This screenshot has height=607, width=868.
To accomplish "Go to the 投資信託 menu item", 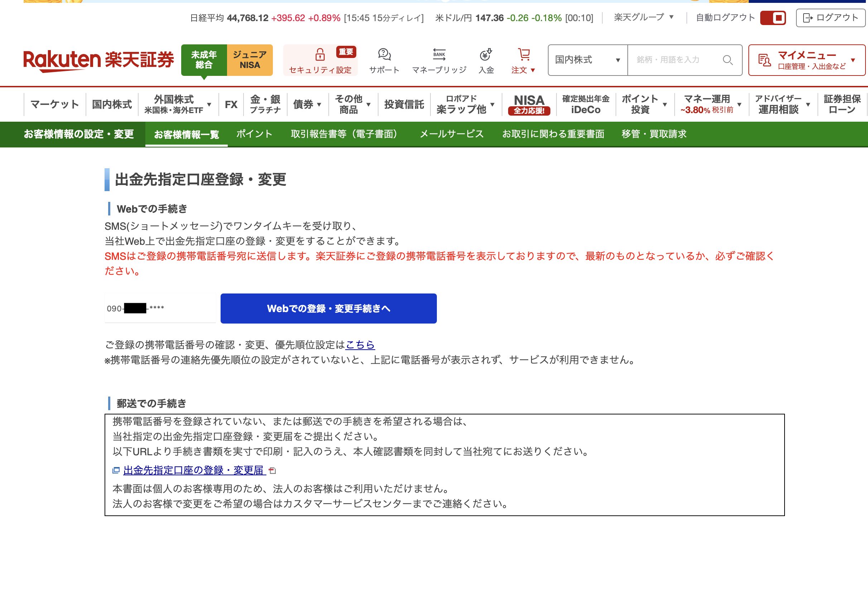I will [404, 104].
